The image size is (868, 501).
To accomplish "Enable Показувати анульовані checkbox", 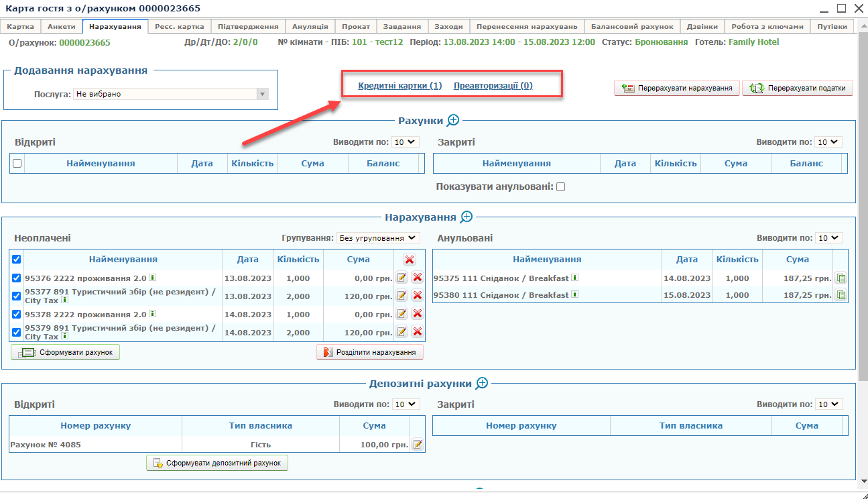I will point(561,187).
